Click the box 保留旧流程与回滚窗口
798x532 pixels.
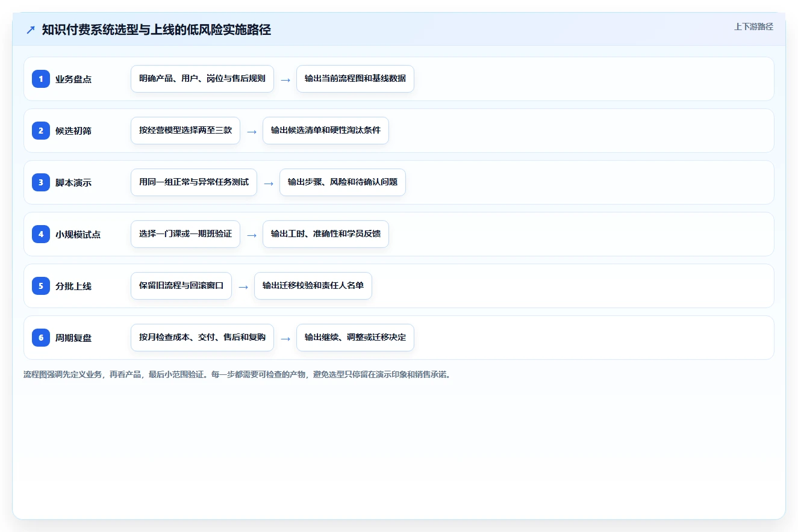181,286
